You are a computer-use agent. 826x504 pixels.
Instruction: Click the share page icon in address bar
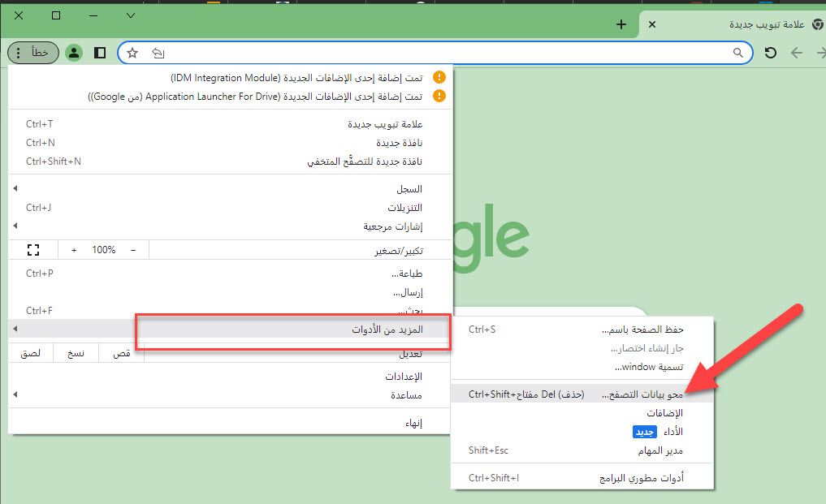[x=158, y=53]
